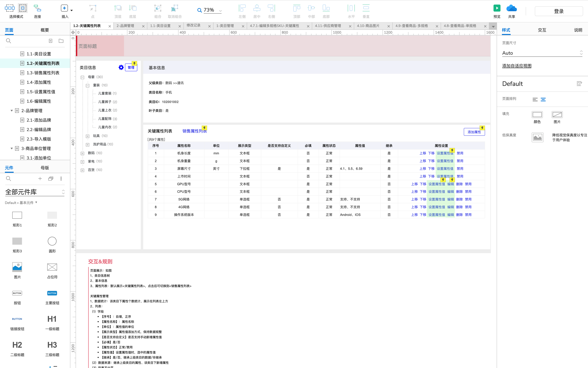Open the 插入 dropdown arrow
This screenshot has width=588, height=368.
(71, 11)
